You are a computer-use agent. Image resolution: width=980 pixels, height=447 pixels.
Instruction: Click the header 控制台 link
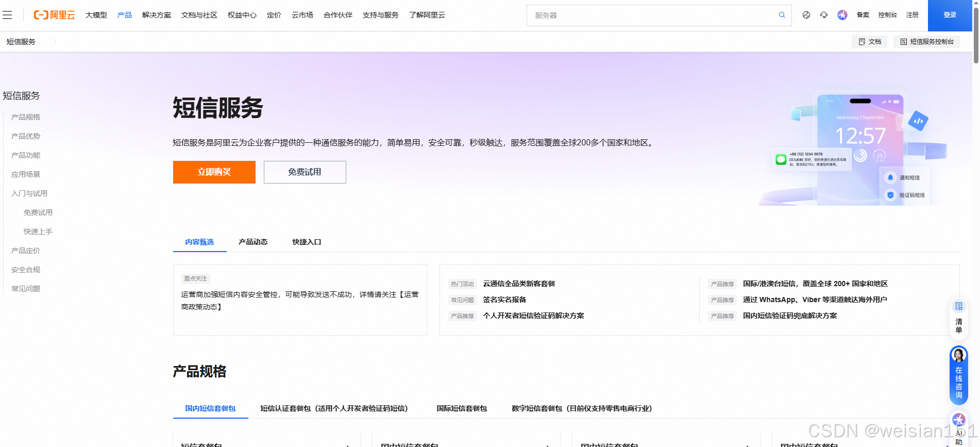[888, 15]
